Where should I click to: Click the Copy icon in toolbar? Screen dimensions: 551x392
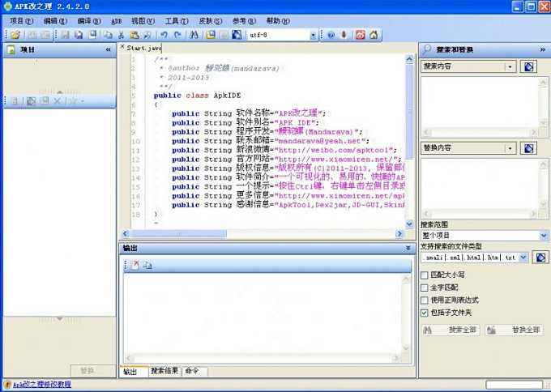(108, 35)
